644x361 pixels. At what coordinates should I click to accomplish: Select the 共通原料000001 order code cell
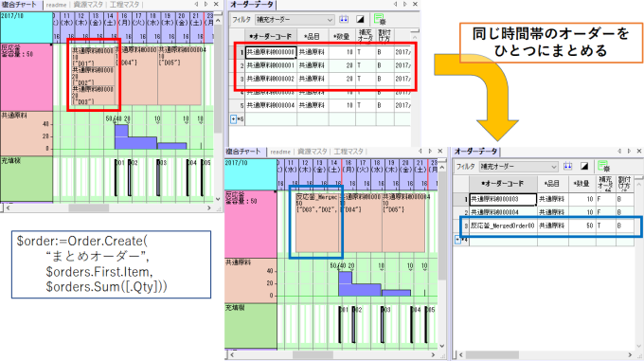271,65
